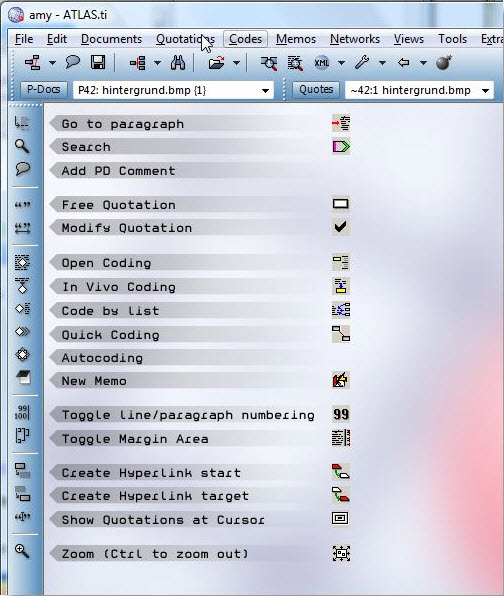Screen dimensions: 504x596
Task: Expand the arrow beside open folder icon
Action: point(236,63)
